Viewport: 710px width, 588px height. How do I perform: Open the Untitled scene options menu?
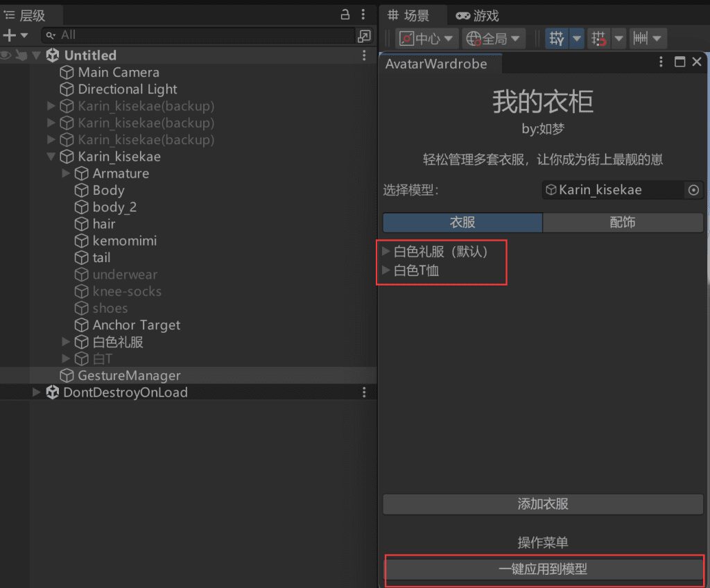pos(364,55)
